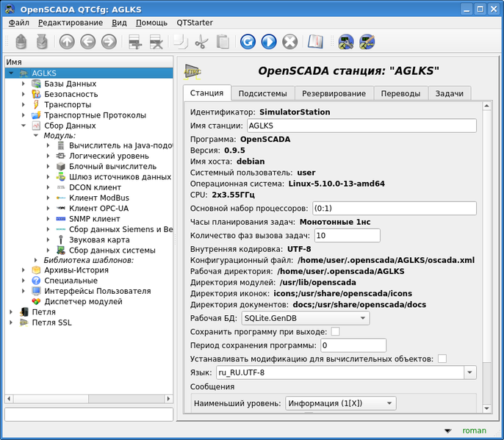The image size is (504, 440).
Task: Click the Add item toolbar icon
Action: click(x=135, y=42)
